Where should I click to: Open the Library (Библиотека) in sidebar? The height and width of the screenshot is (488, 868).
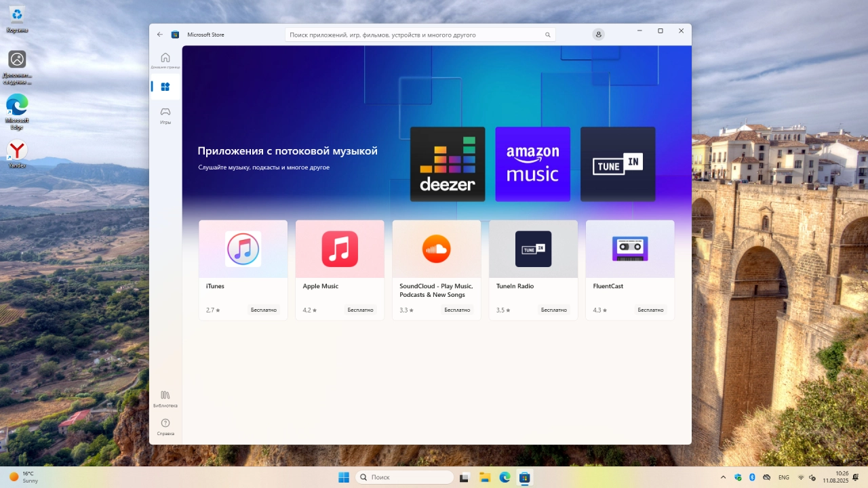click(165, 399)
